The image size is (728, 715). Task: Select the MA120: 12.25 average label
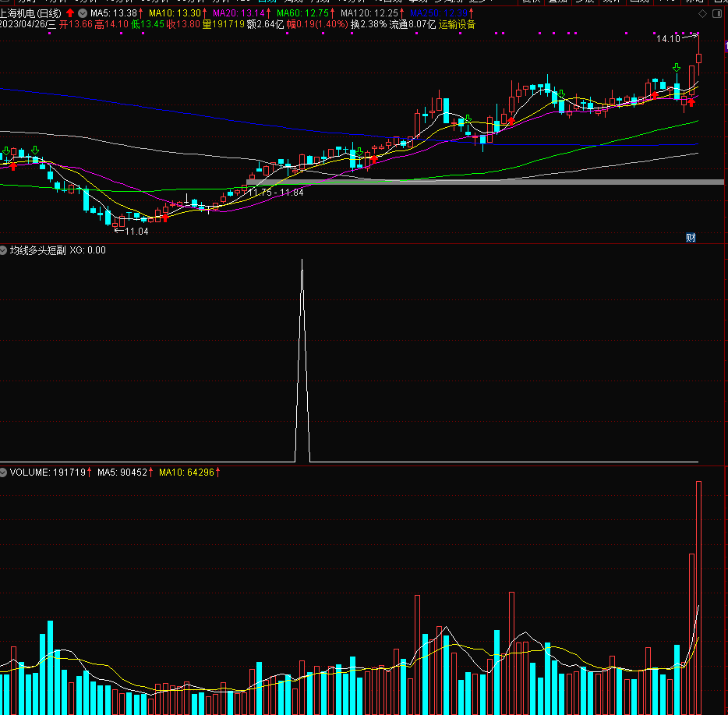tap(369, 13)
